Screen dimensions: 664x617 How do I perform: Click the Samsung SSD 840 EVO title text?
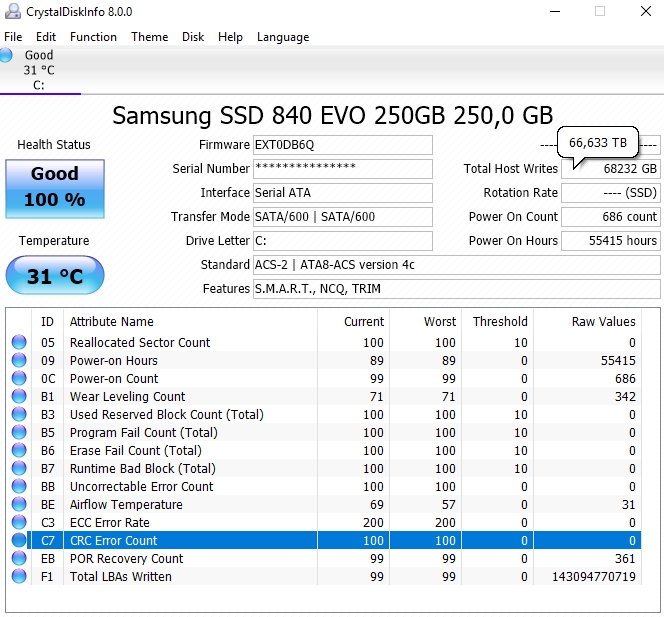tap(332, 115)
